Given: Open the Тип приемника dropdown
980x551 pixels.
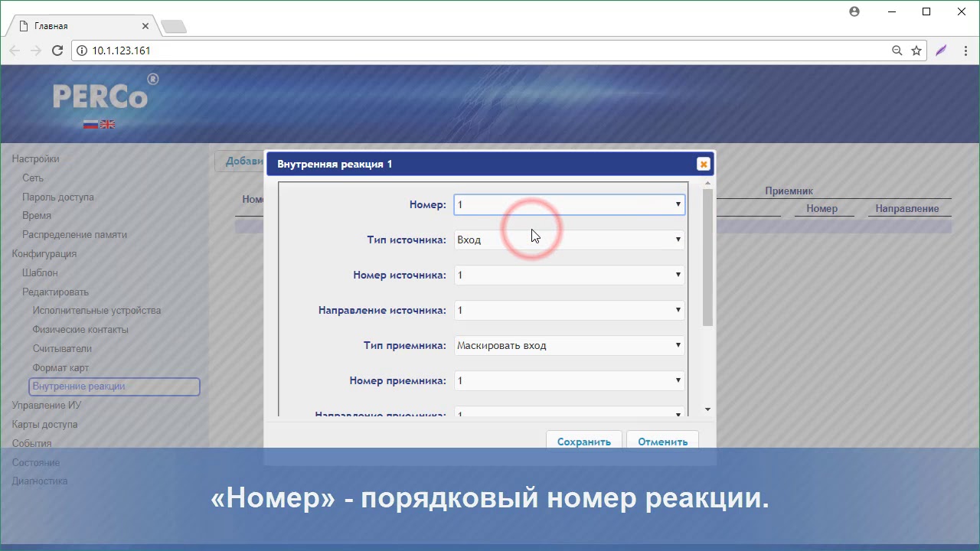Looking at the screenshot, I should pos(569,345).
